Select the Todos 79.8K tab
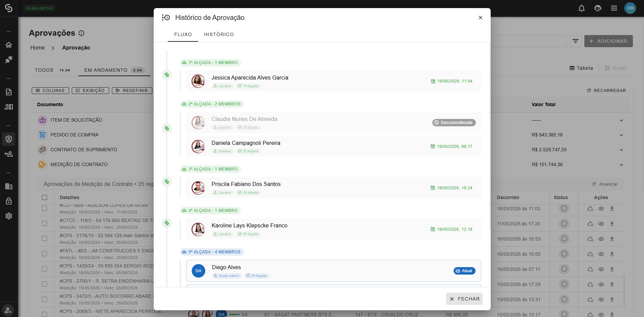Screen dimensions: 644x317 click(53, 70)
